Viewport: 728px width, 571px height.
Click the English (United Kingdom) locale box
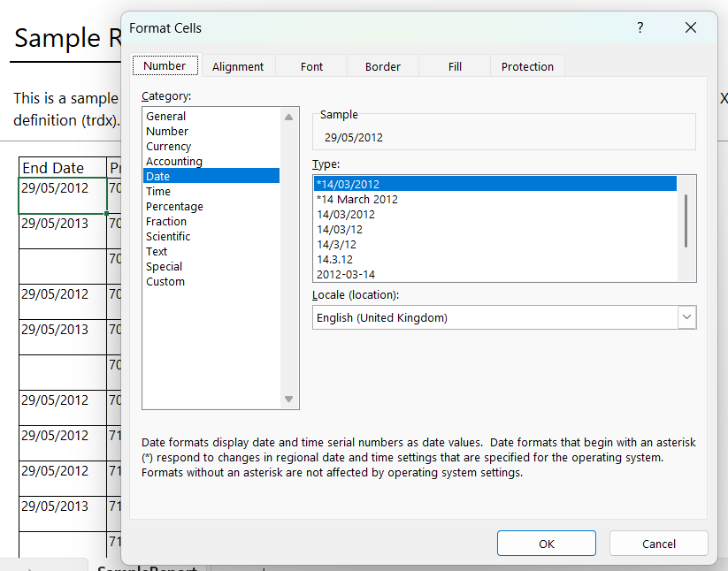click(494, 317)
